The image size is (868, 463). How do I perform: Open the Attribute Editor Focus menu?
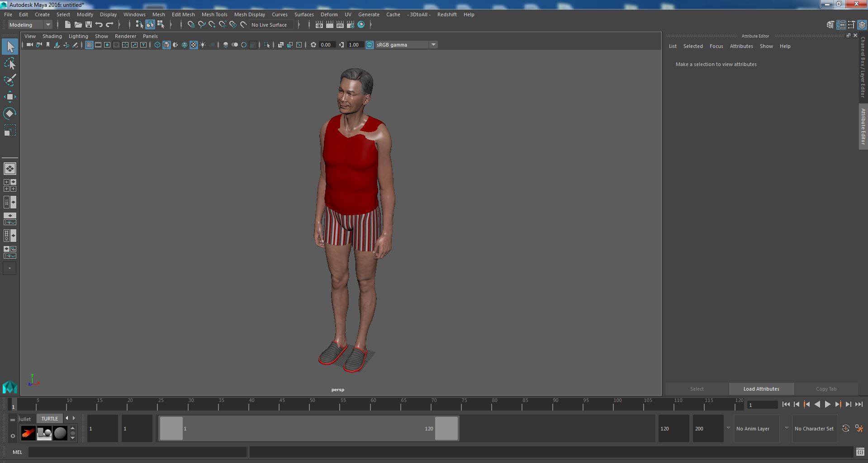pos(716,46)
